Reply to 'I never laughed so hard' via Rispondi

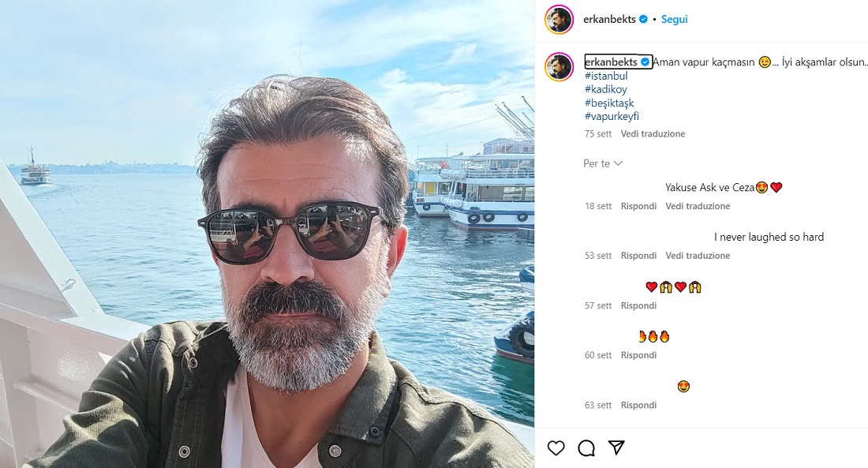pyautogui.click(x=638, y=255)
